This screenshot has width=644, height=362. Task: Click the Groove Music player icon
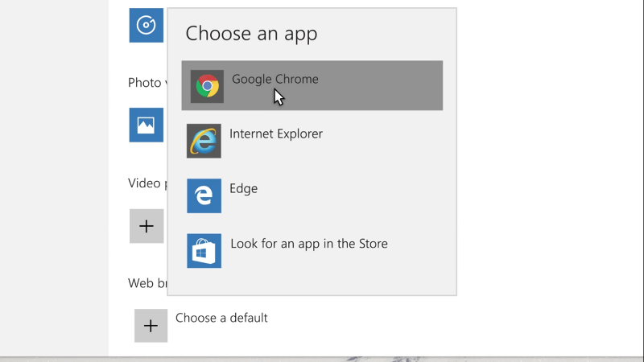(147, 25)
